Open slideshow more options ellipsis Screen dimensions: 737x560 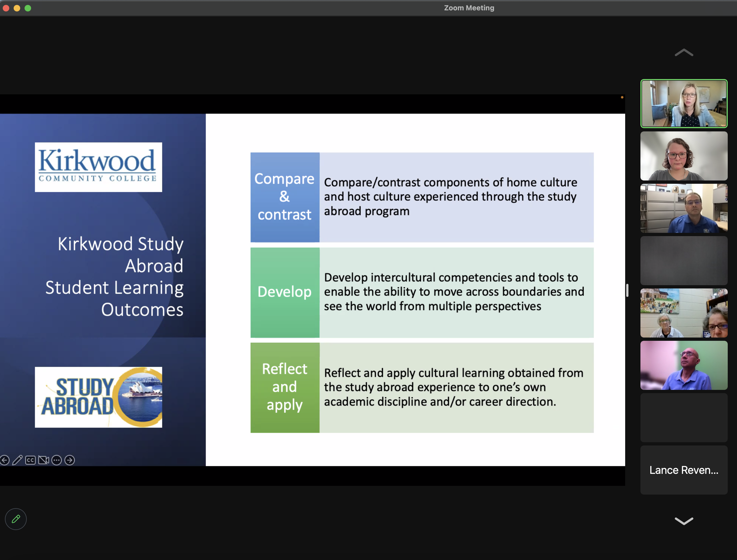pyautogui.click(x=56, y=460)
